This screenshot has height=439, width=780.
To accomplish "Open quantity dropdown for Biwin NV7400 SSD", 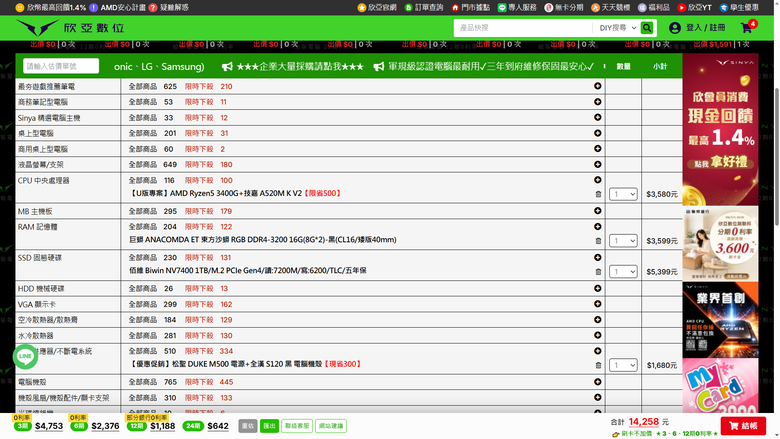I will (623, 271).
